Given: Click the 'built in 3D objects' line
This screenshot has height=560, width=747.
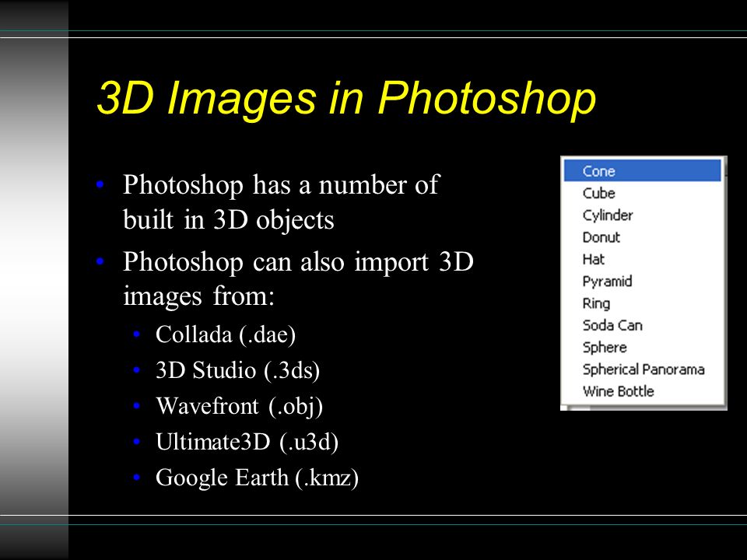Looking at the screenshot, I should (x=229, y=219).
